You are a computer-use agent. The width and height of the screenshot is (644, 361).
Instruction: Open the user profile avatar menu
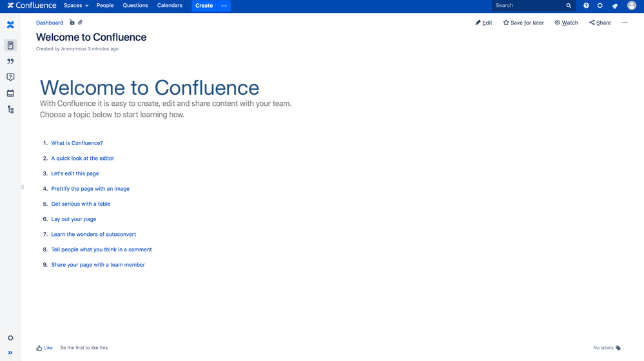coord(632,5)
